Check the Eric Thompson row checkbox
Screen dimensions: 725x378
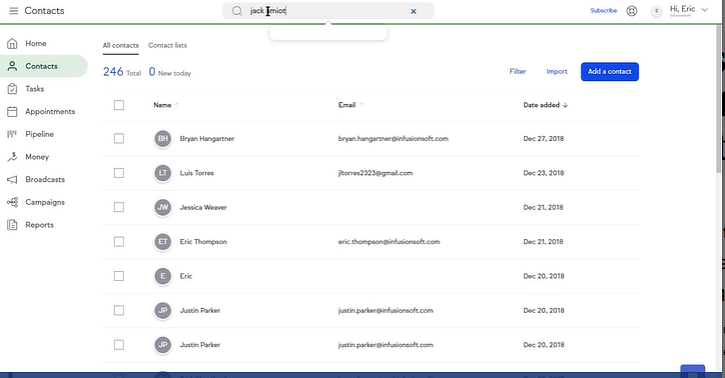click(119, 242)
